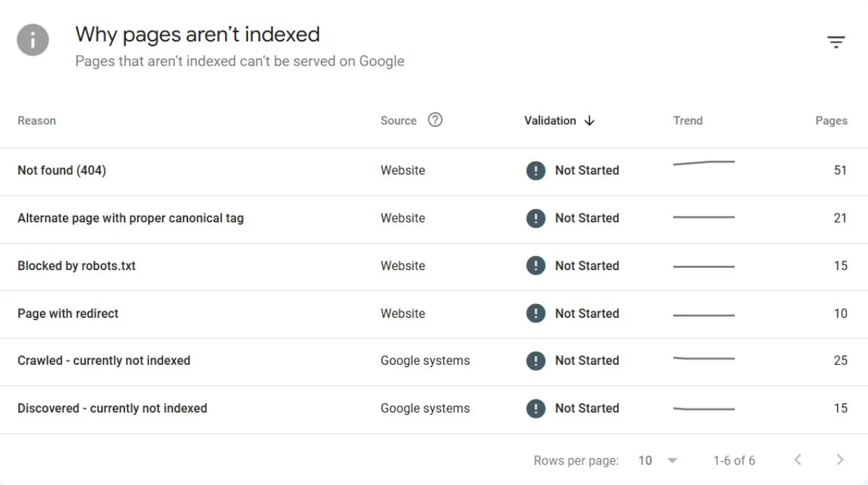
Task: Open the Not found (404) row
Action: pyautogui.click(x=434, y=172)
